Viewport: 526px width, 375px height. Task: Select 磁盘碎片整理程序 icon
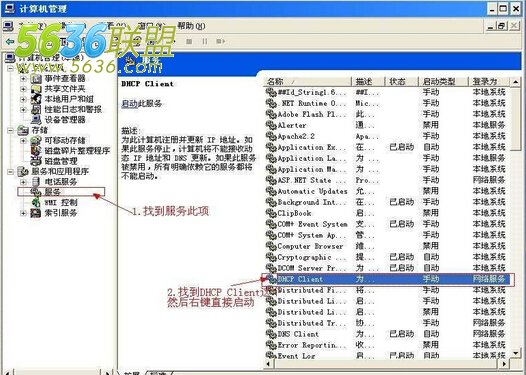click(36, 151)
